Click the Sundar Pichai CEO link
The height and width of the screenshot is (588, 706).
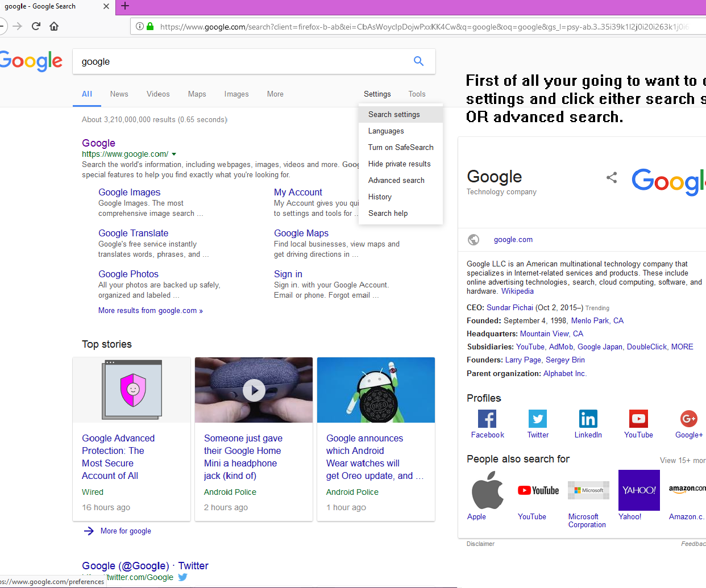[x=510, y=307]
